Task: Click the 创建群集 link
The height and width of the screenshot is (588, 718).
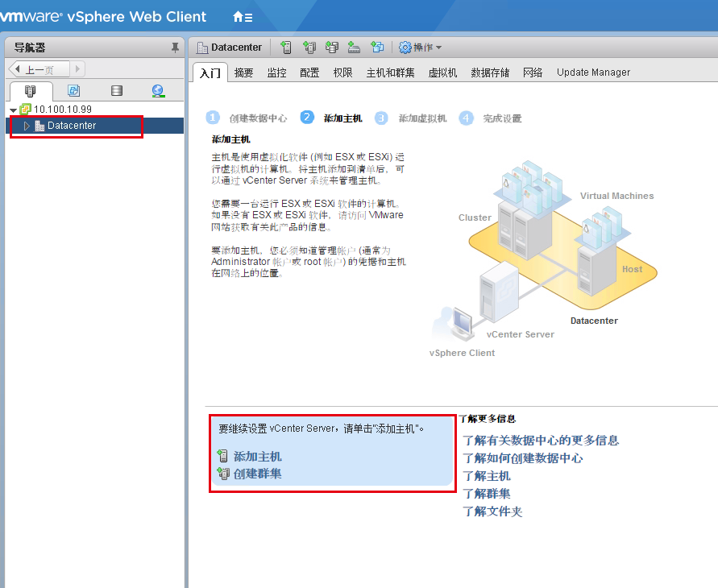Action: (257, 474)
